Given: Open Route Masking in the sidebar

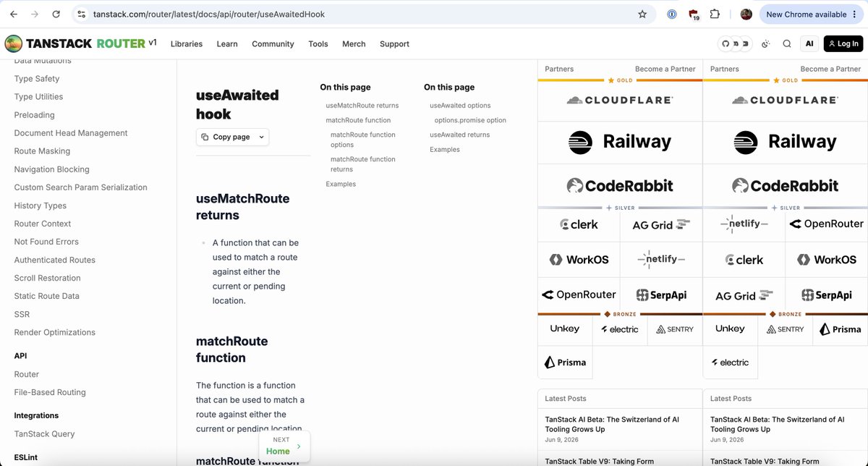Looking at the screenshot, I should point(42,151).
